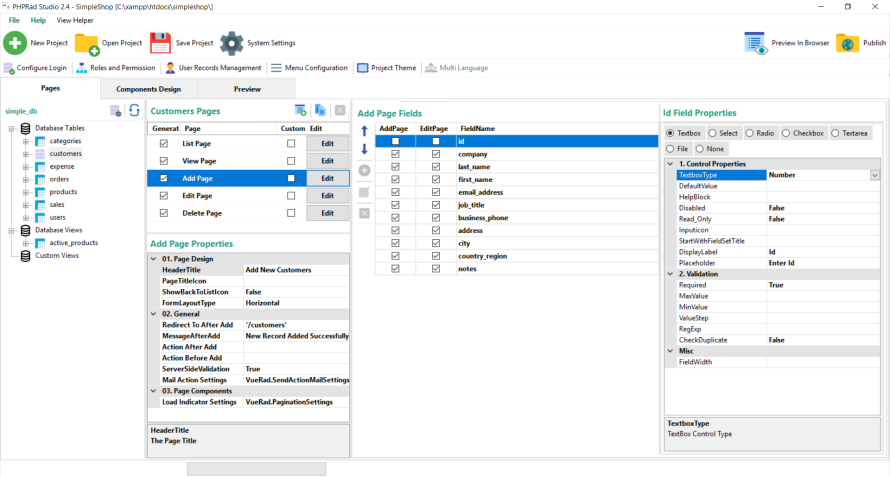Click Edit button for View Page

point(326,161)
